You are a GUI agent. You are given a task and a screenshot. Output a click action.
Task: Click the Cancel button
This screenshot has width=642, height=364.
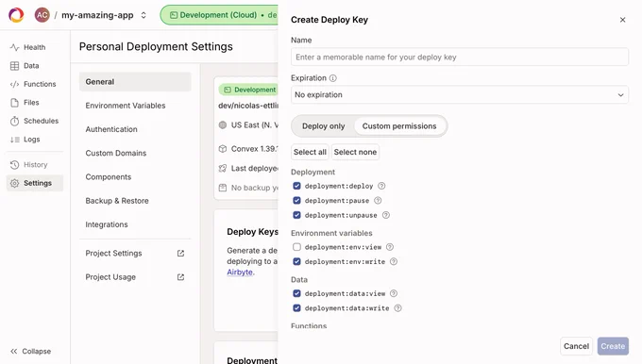[576, 346]
